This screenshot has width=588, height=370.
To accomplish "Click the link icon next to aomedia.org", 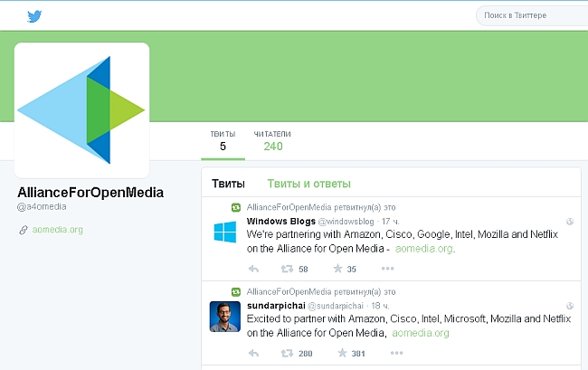I will [24, 230].
